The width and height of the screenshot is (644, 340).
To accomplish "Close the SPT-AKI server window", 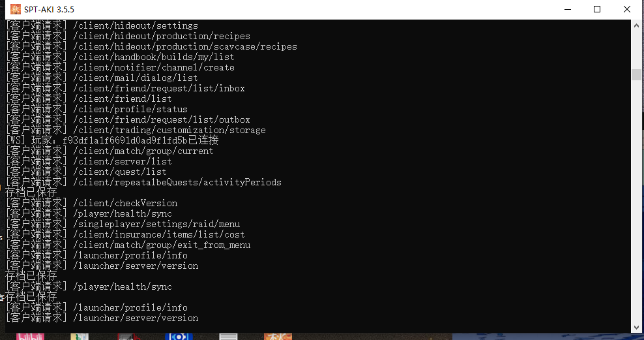I will pyautogui.click(x=626, y=9).
